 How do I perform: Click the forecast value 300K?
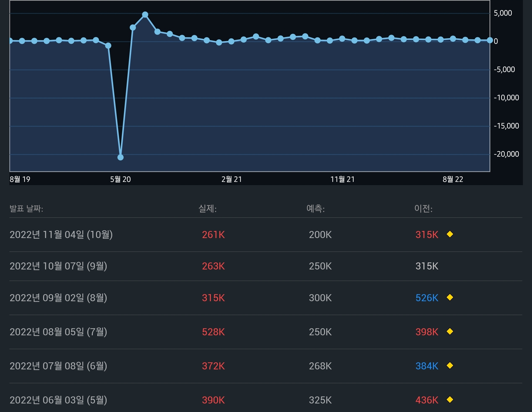(x=320, y=298)
